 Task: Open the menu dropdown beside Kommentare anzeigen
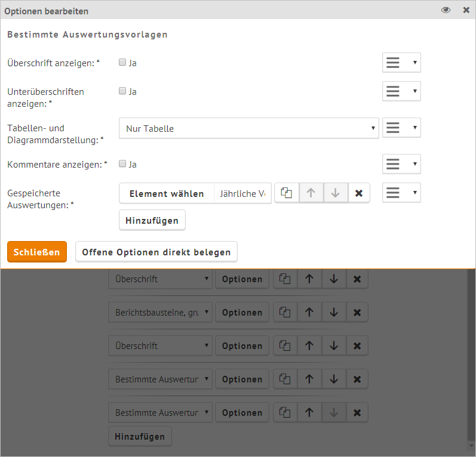coord(401,163)
